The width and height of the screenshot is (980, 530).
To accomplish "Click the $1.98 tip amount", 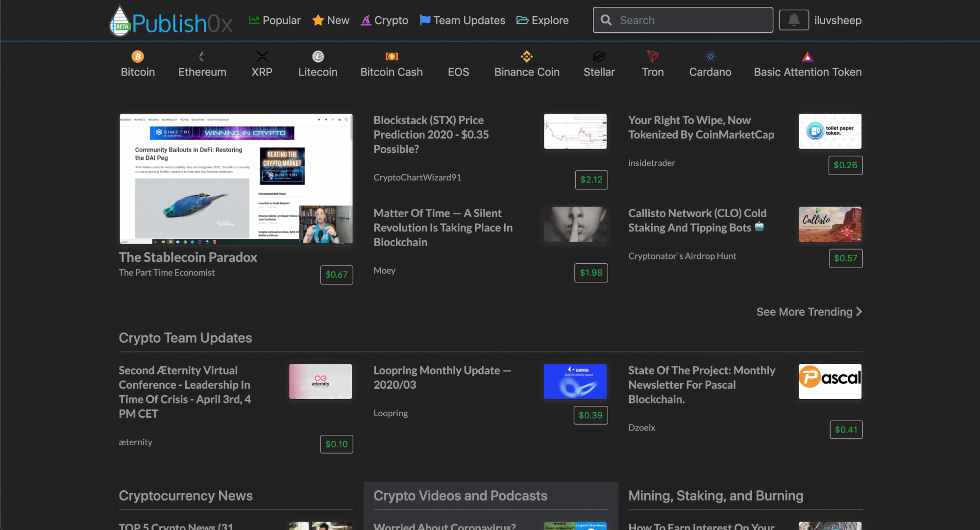I will coord(591,273).
